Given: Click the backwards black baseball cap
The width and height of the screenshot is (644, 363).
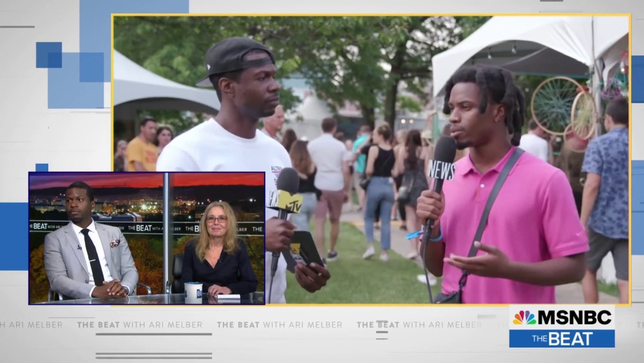Looking at the screenshot, I should coord(240,58).
